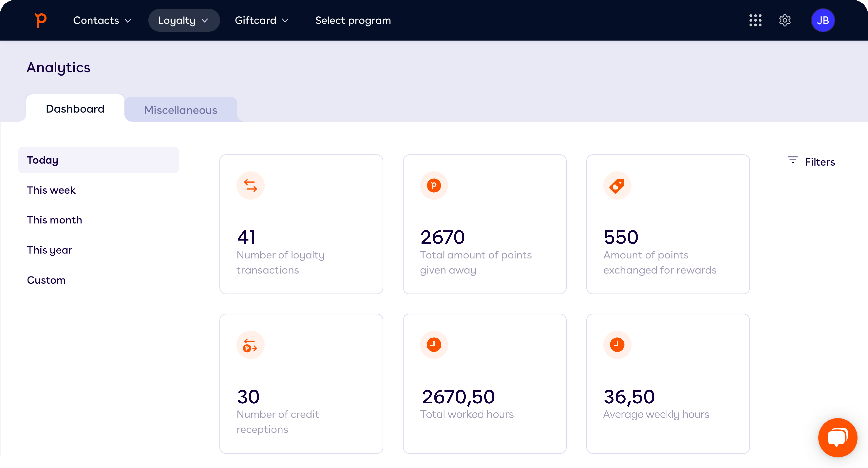Click the credit receptions icon
This screenshot has height=468, width=868.
(250, 344)
